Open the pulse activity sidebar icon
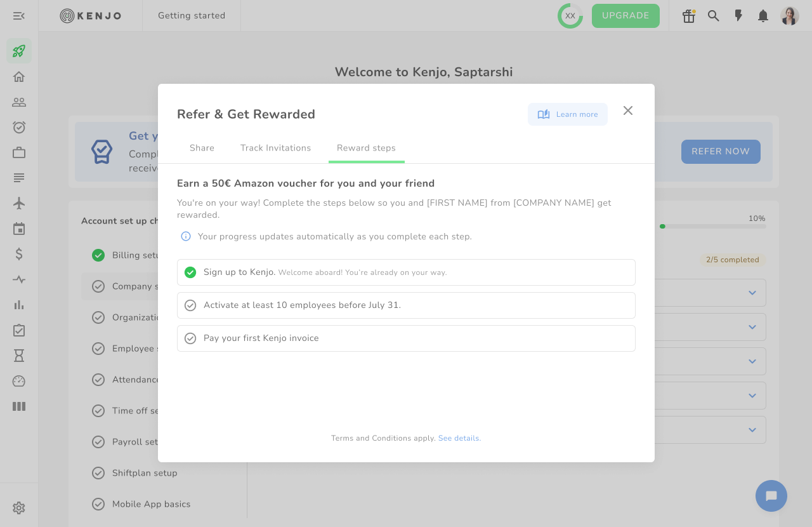Viewport: 812px width, 527px height. coord(19,279)
